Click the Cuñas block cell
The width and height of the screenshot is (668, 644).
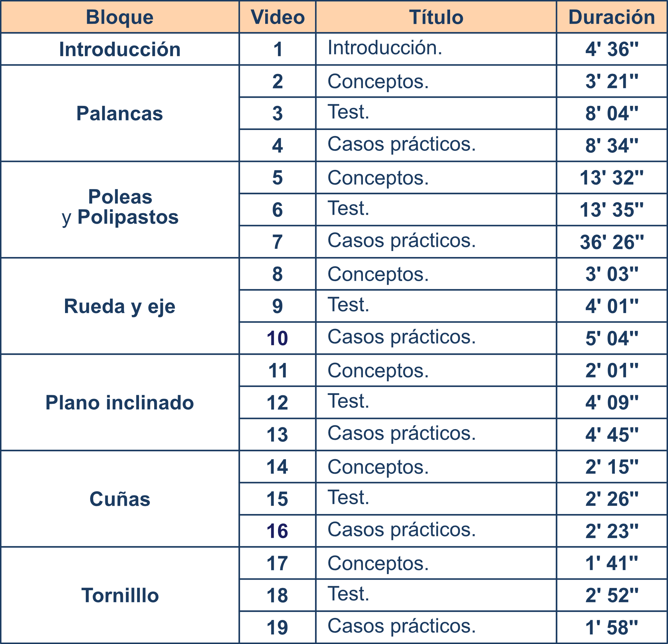[119, 499]
